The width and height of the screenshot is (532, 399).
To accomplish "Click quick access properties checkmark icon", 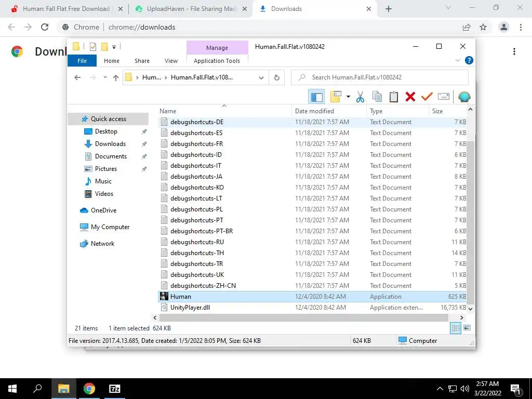I will [92, 46].
